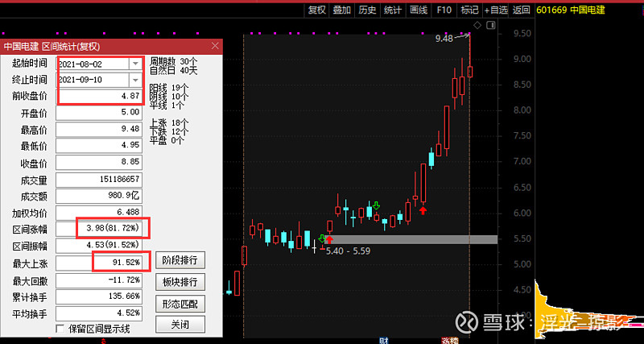This screenshot has height=344, width=644.
Task: Activate the 画线 drawing tool
Action: click(419, 10)
